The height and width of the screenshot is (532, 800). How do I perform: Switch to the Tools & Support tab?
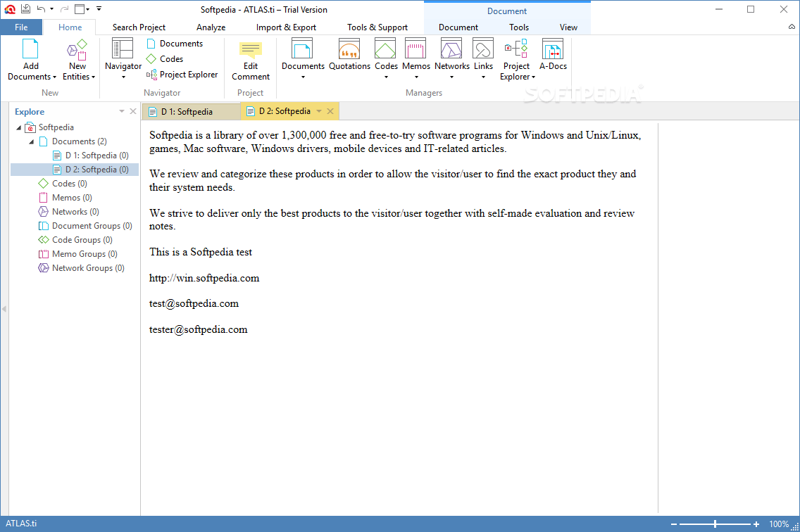coord(377,27)
